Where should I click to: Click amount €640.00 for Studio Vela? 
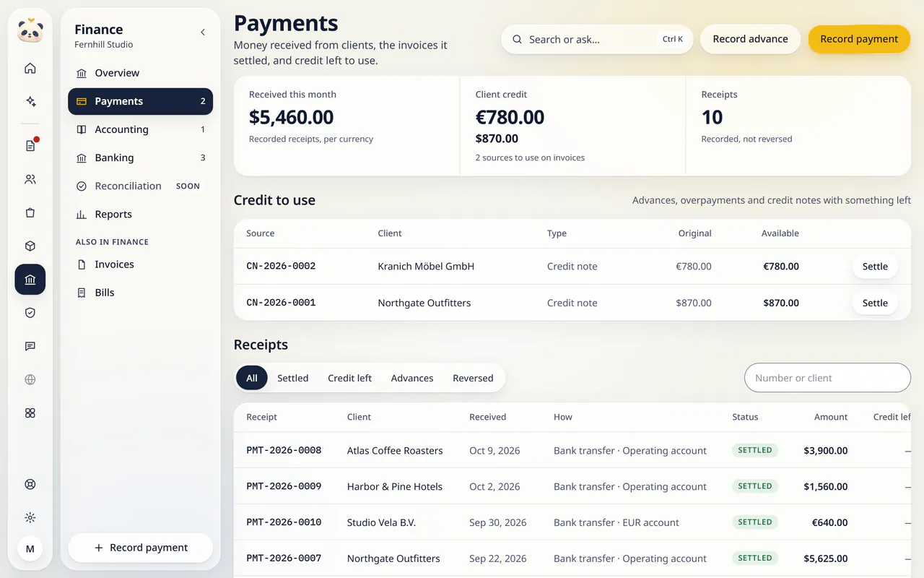coord(829,522)
